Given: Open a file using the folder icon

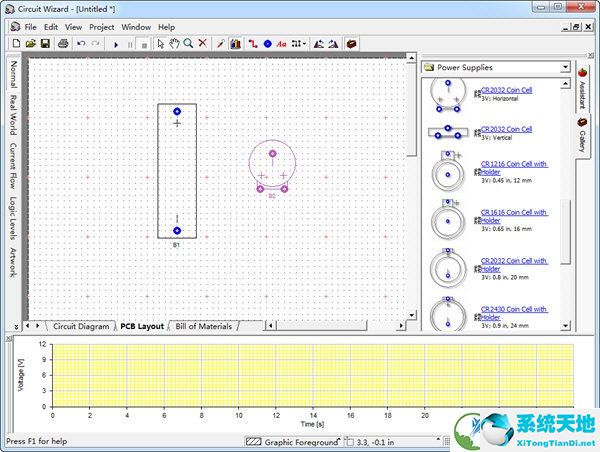Looking at the screenshot, I should pyautogui.click(x=31, y=44).
